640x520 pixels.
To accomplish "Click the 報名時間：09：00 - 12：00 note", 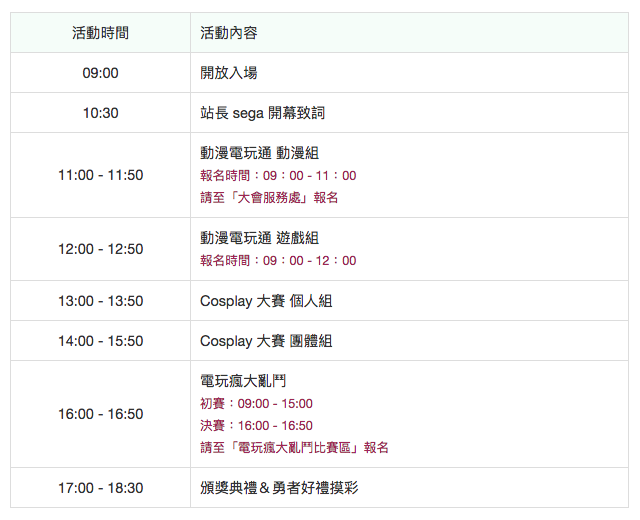I will [x=278, y=261].
